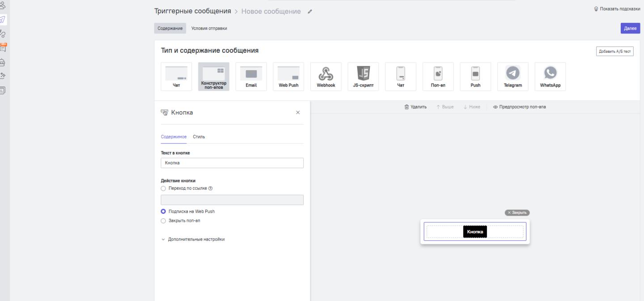644x301 pixels.
Task: Click the Новое сообщение title text
Action: tap(271, 11)
